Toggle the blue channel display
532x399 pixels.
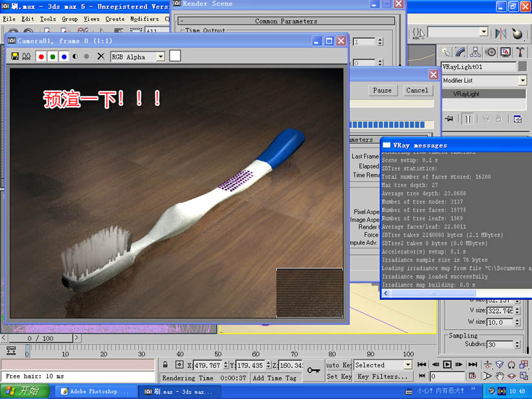(x=63, y=57)
